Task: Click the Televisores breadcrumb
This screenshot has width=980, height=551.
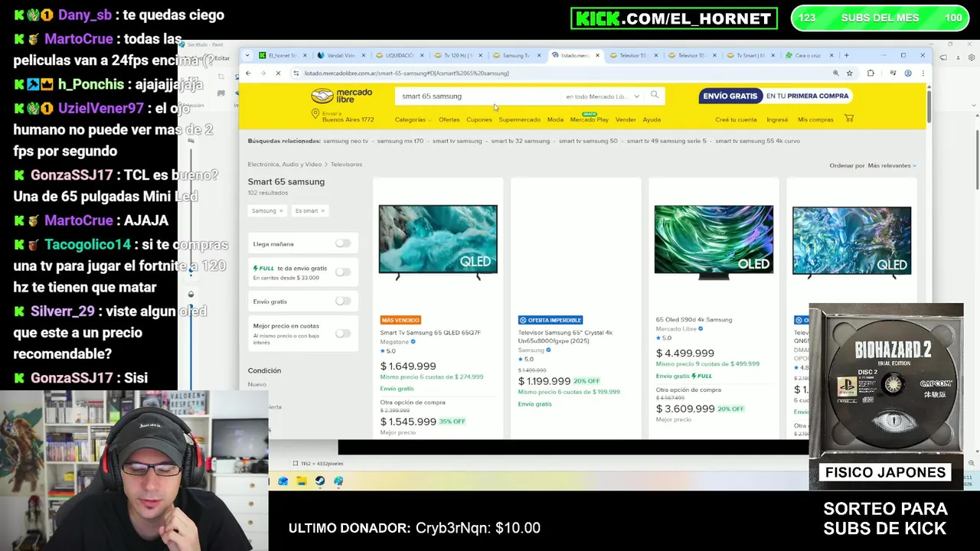Action: click(x=347, y=165)
